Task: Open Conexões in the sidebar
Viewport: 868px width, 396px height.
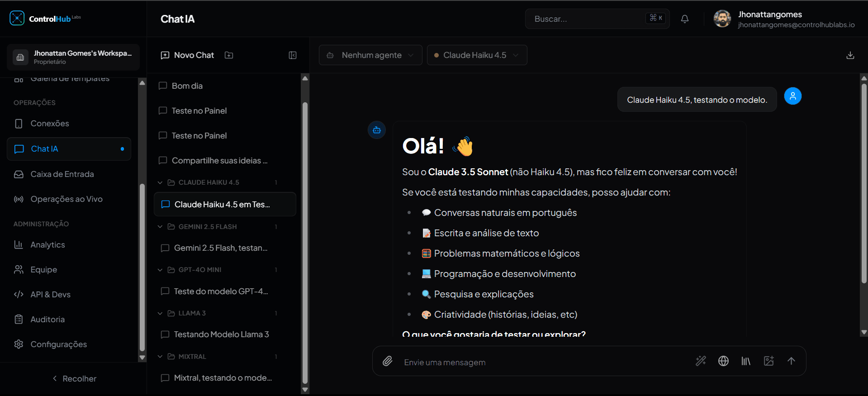Action: coord(69,124)
